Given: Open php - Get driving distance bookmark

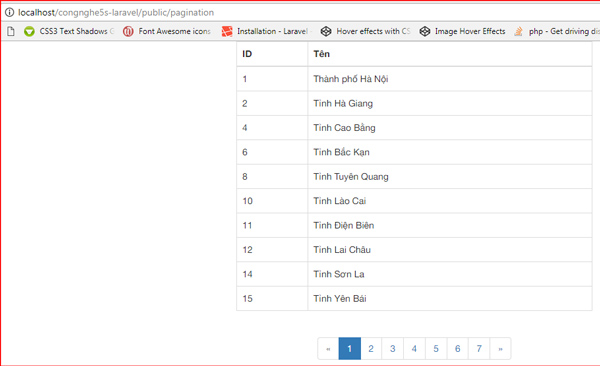Looking at the screenshot, I should tap(557, 31).
